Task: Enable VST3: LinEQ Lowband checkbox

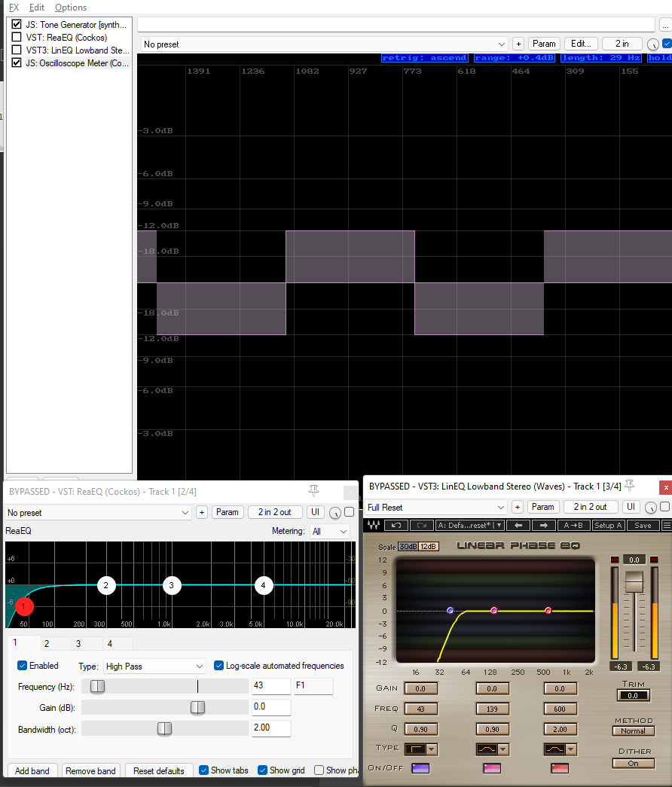Action: pos(17,50)
